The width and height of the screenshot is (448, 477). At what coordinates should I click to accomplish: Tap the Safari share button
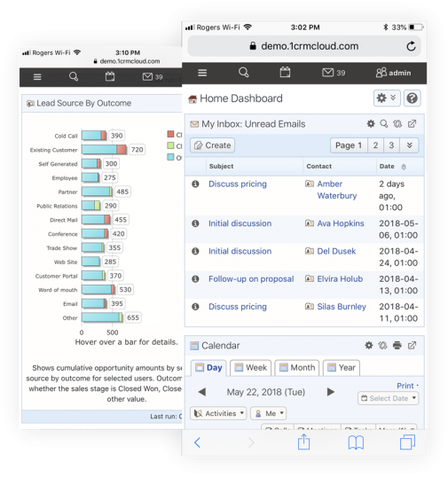[303, 442]
